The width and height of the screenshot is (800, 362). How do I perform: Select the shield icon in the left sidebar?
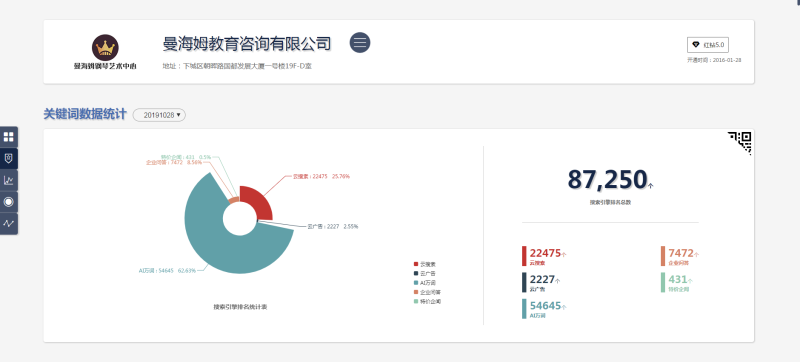tap(9, 159)
